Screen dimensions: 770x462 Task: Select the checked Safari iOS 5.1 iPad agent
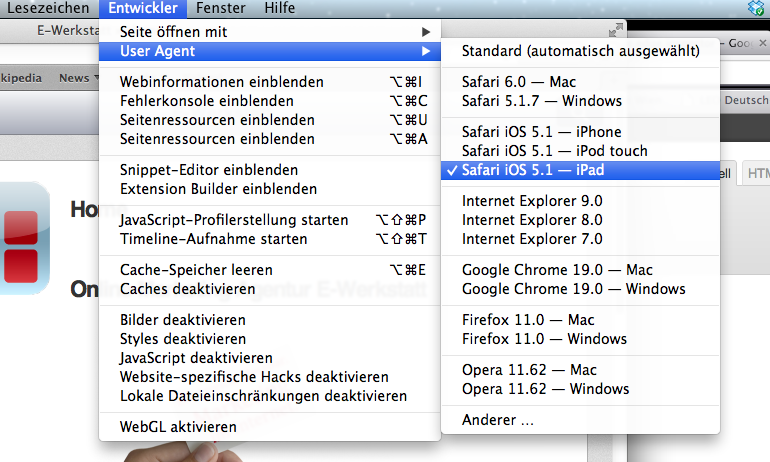point(580,170)
